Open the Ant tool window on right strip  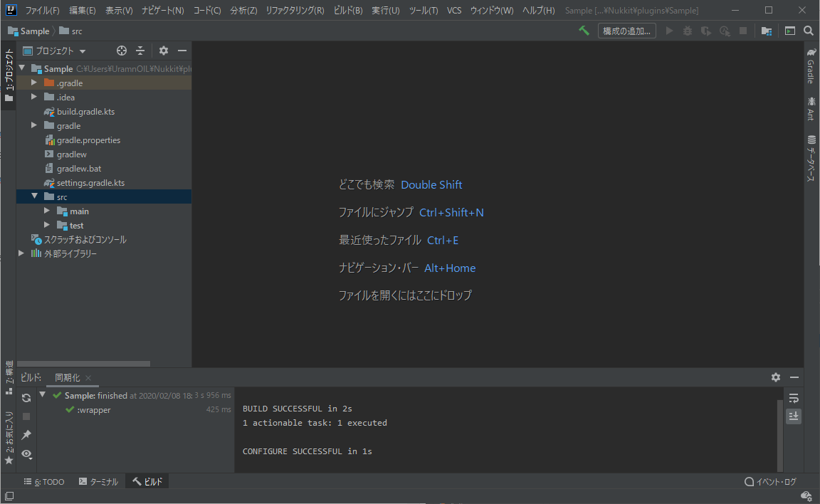click(811, 108)
